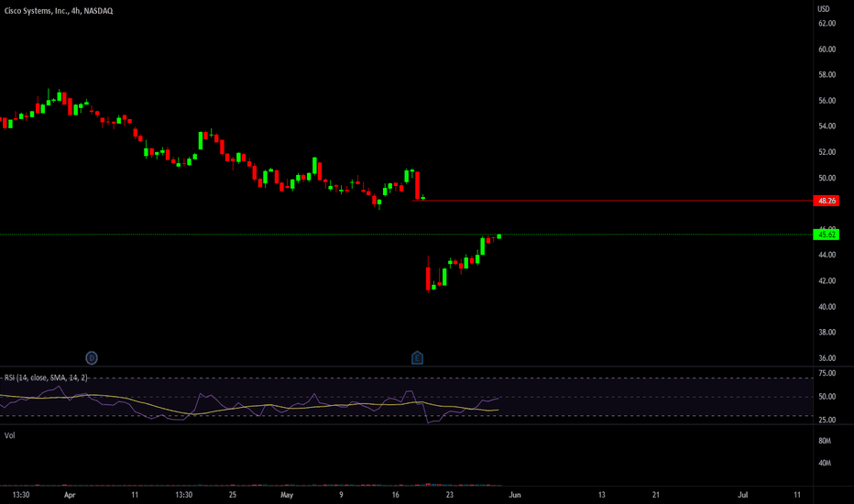
Task: Click the 36.00 price axis label
Action: coord(827,358)
